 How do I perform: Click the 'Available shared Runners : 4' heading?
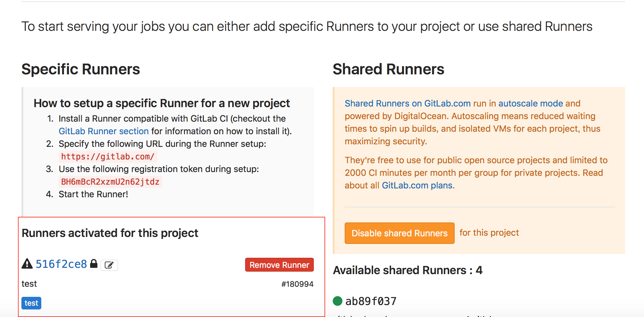(408, 270)
